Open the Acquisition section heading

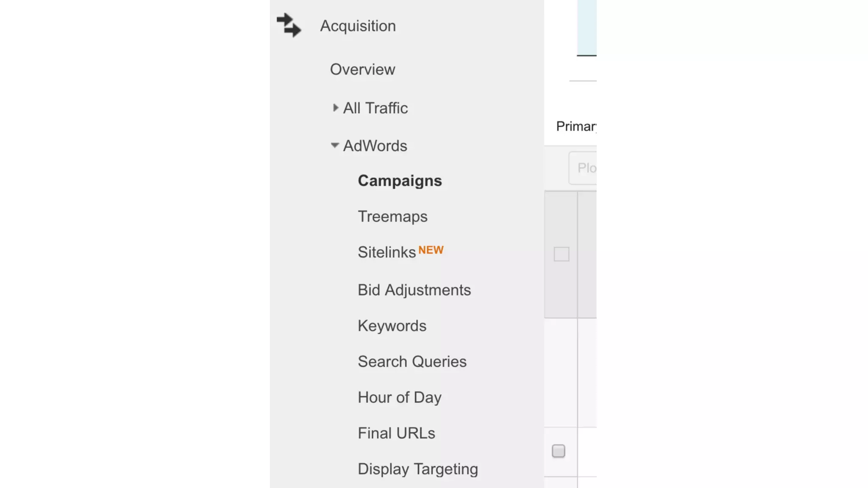tap(358, 26)
